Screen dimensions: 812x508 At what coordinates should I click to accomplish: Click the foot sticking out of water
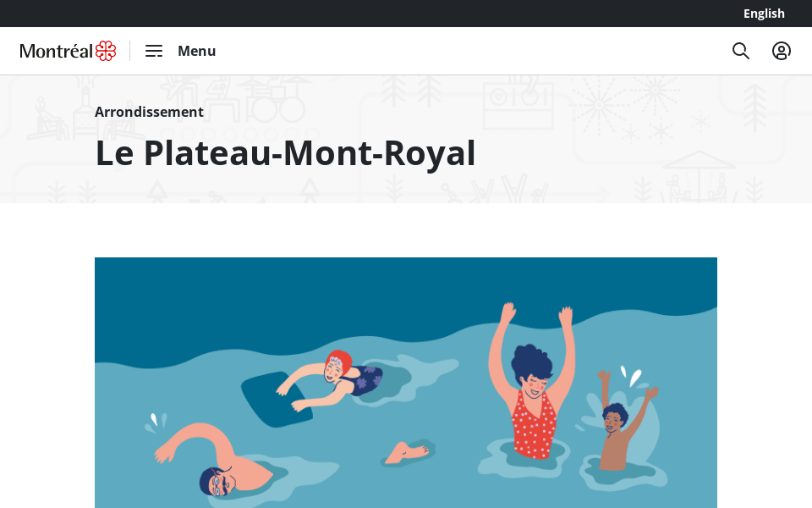pos(407,452)
